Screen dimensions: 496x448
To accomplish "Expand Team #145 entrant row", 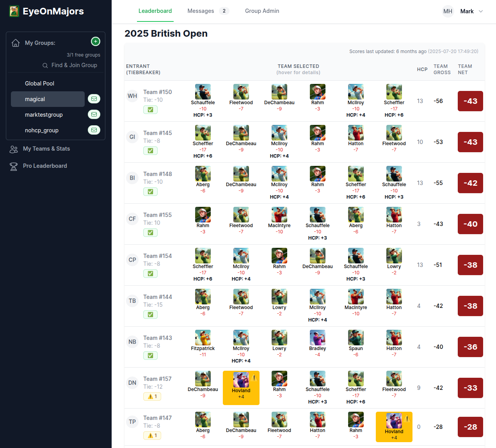I will [x=157, y=133].
